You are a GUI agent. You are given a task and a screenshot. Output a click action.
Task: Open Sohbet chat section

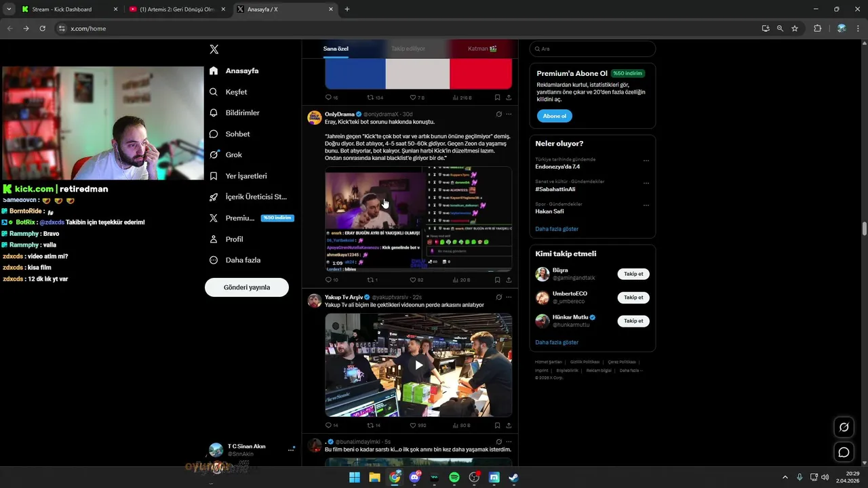tap(229, 134)
